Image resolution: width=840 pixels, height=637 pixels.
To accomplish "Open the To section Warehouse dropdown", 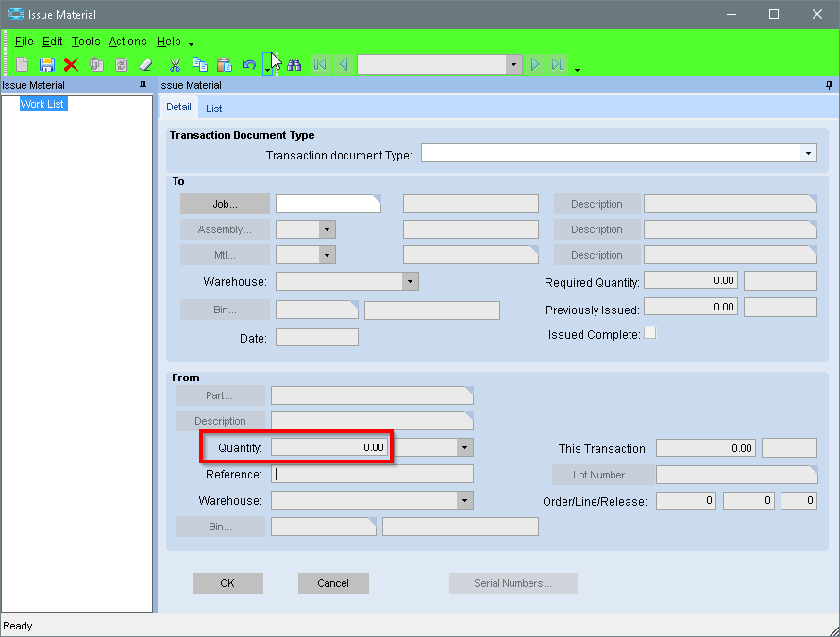I will click(410, 281).
